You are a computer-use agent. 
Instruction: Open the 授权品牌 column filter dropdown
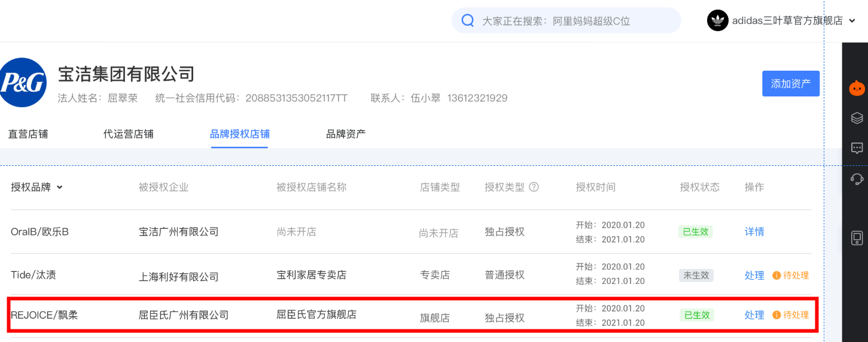pos(59,187)
